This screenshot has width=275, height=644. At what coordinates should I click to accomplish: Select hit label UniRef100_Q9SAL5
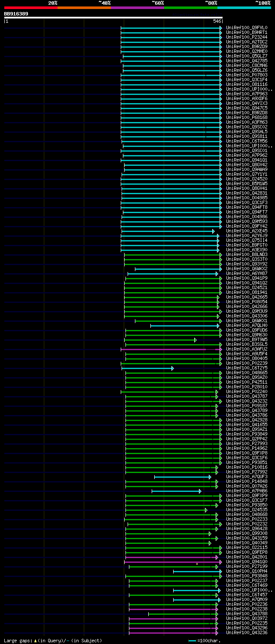tap(247, 131)
